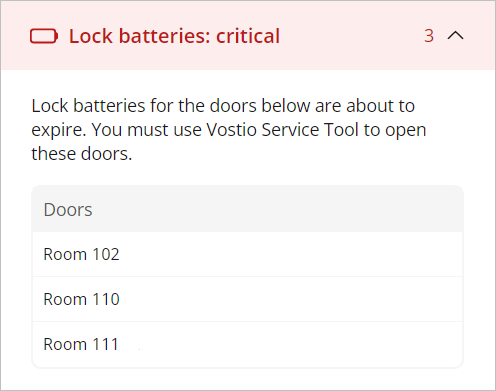Click the pink alert header bar
This screenshot has height=391, width=496.
248,35
